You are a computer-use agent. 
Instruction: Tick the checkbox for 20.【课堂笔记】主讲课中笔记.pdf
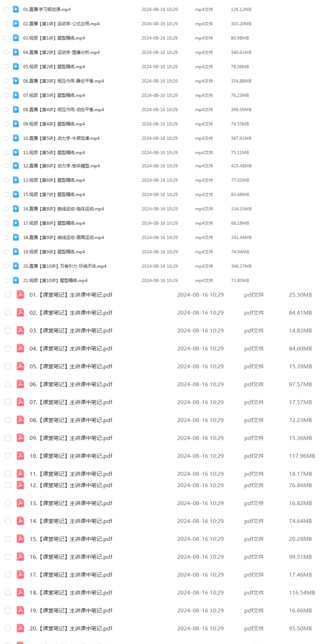coord(8,628)
